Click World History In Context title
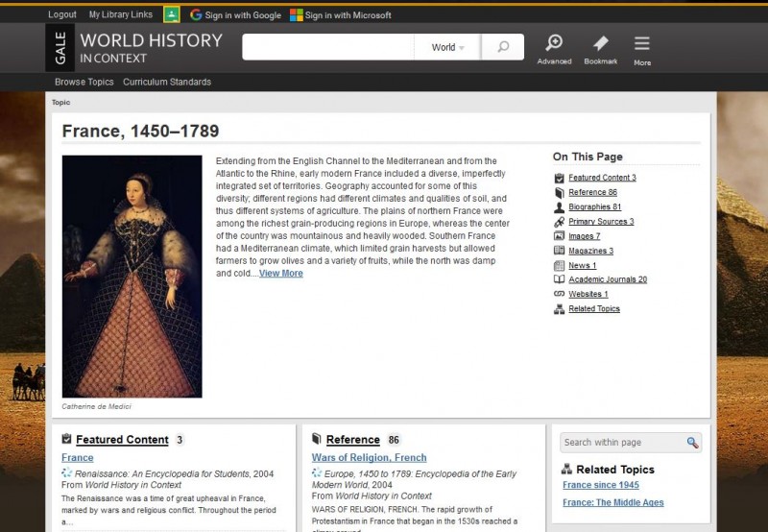 pos(152,47)
